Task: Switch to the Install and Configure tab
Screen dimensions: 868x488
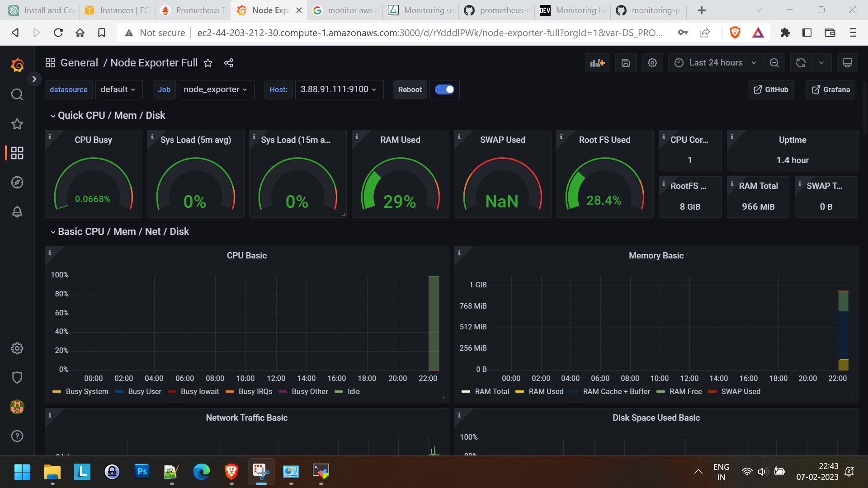Action: [42, 10]
